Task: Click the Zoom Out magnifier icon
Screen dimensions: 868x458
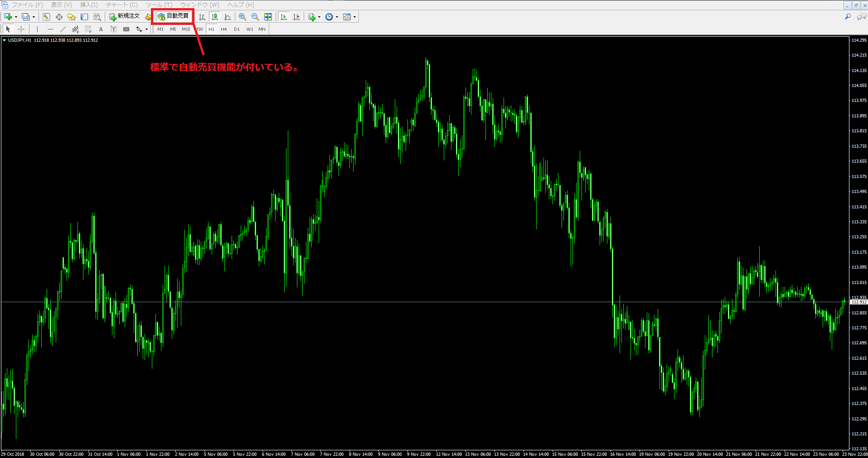Action: coord(255,17)
